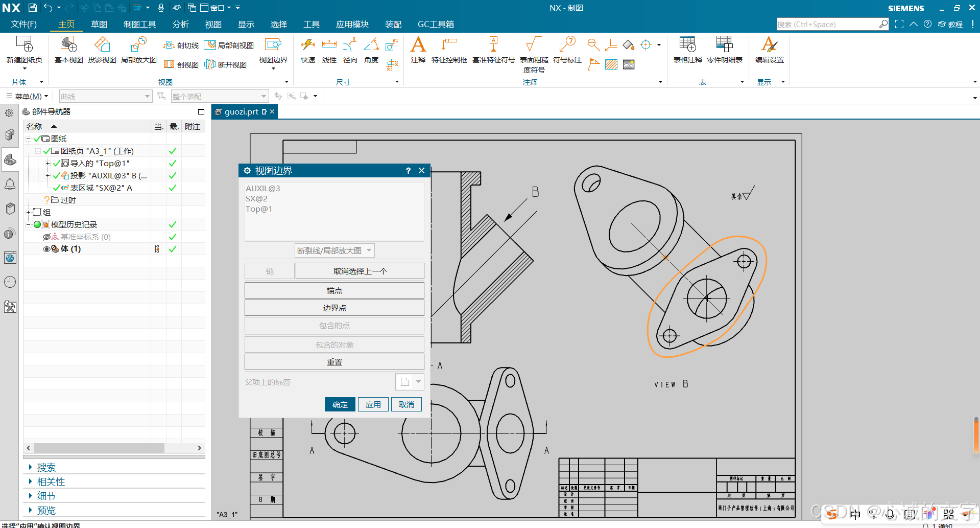Toggle visibility eye of 基准坐标系 (0)
The width and height of the screenshot is (980, 528).
pyautogui.click(x=46, y=237)
